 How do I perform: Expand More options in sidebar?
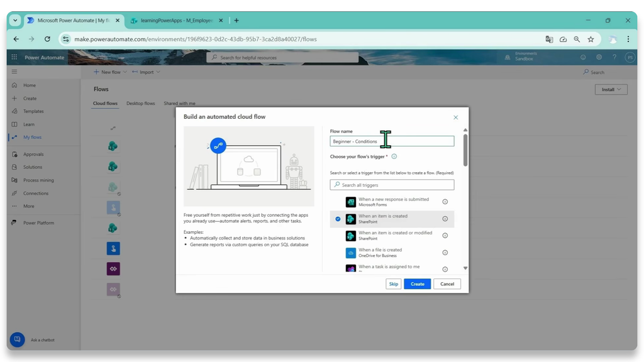click(x=29, y=206)
